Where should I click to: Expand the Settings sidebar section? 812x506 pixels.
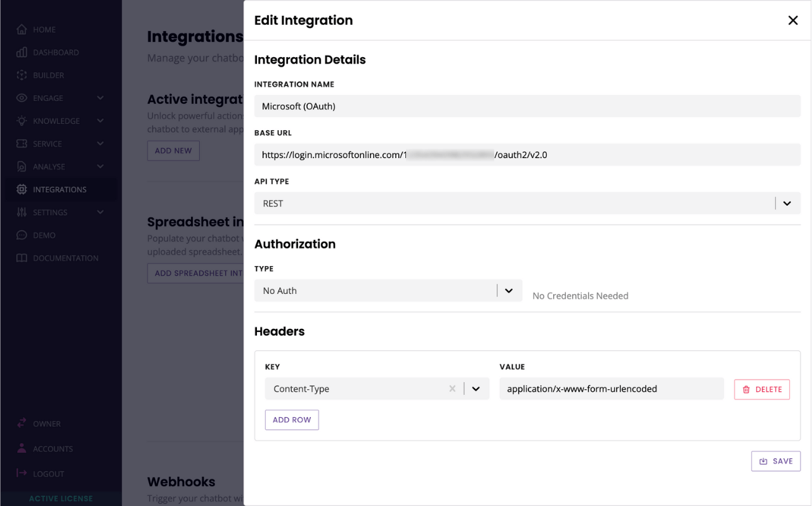[100, 212]
